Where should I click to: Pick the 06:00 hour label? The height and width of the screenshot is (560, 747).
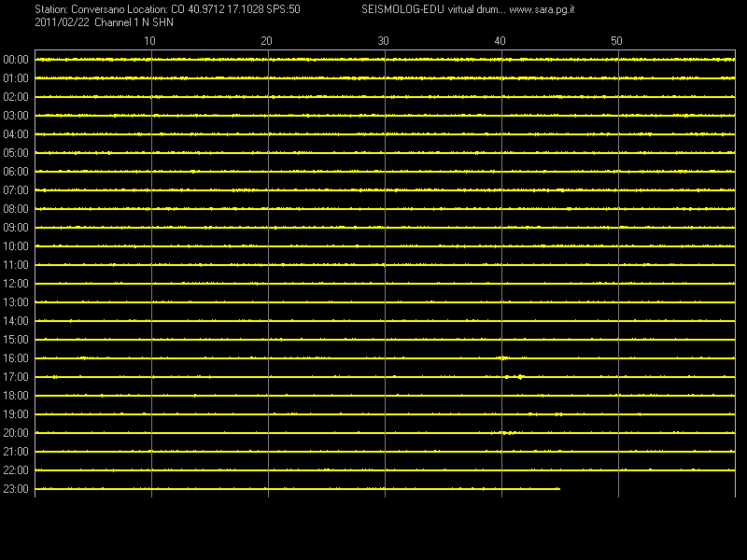16,172
